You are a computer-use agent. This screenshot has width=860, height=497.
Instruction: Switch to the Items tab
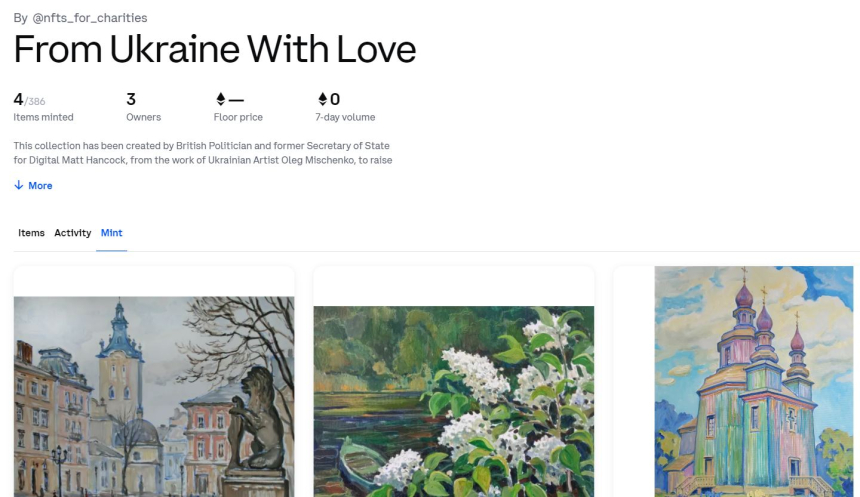[31, 233]
